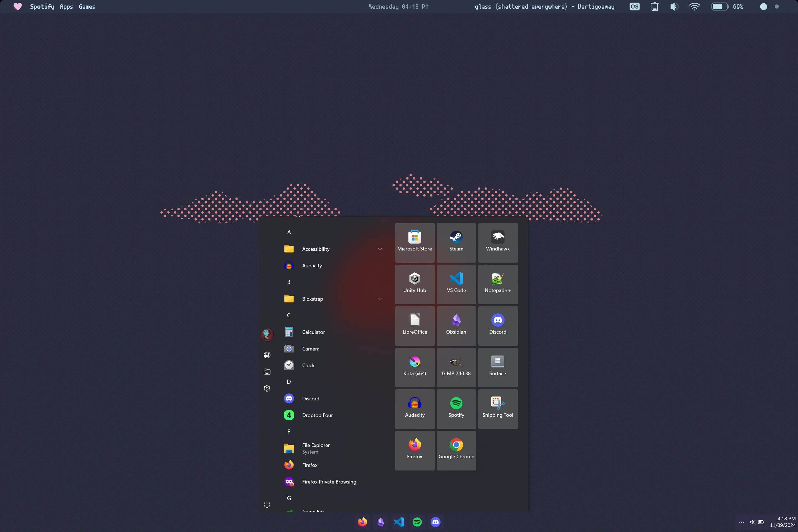The width and height of the screenshot is (798, 532).
Task: Click the heart icon in top bar
Action: point(18,7)
